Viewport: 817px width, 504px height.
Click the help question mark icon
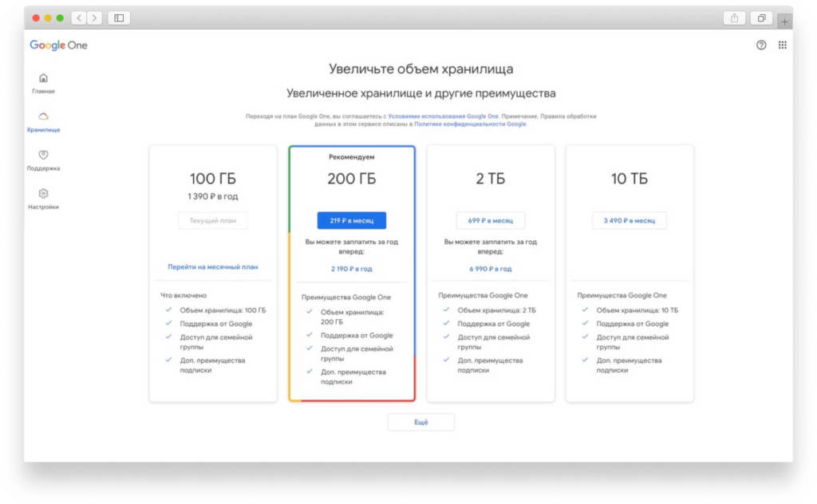(760, 45)
